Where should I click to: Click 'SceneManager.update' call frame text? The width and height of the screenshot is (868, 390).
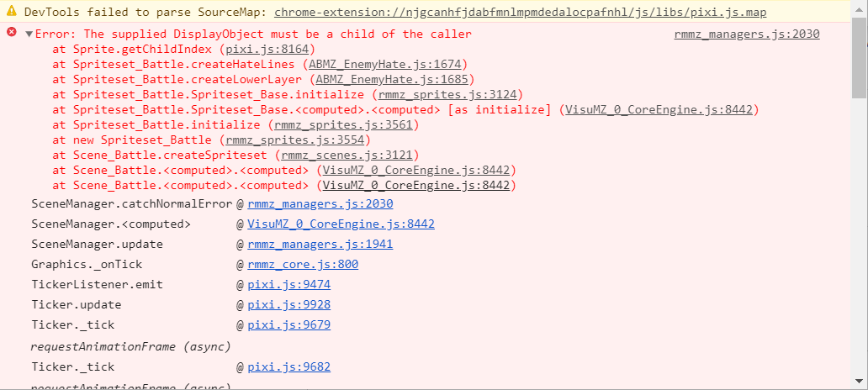98,245
